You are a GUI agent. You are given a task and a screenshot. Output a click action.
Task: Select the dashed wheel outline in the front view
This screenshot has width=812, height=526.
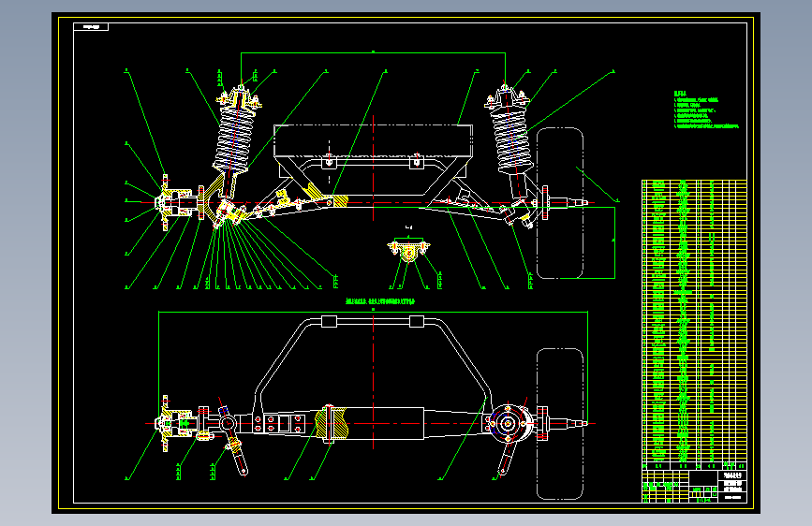click(x=560, y=203)
